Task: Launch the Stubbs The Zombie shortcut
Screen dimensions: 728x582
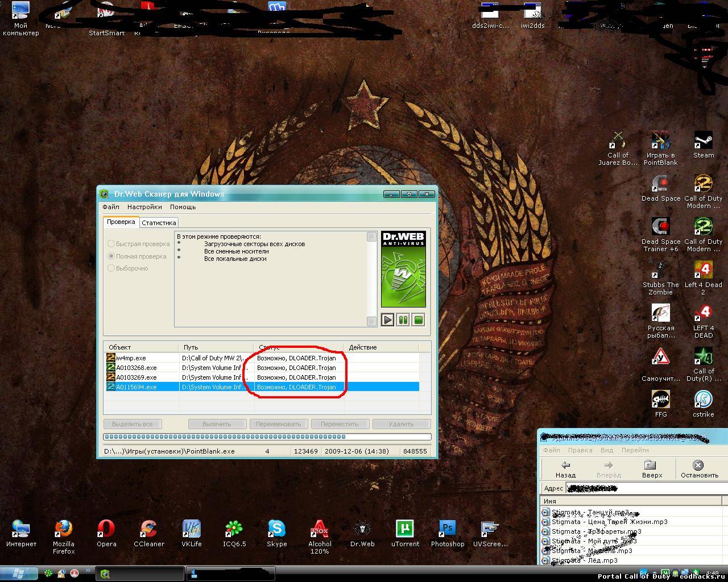Action: click(x=661, y=278)
